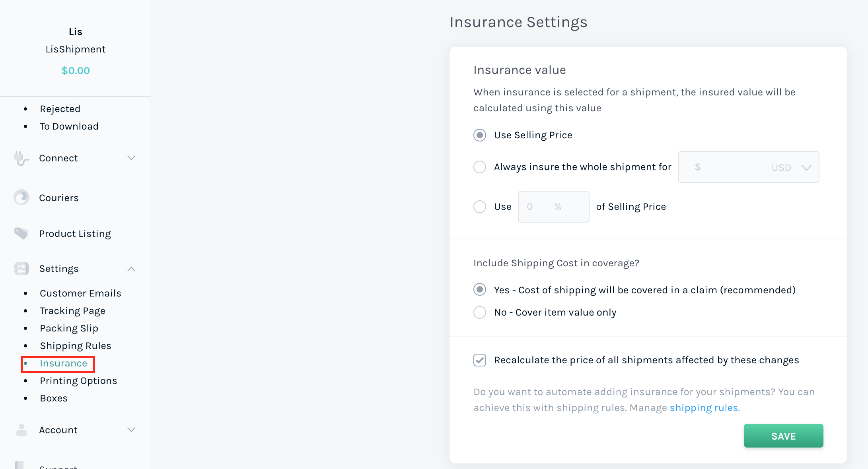The height and width of the screenshot is (469, 868).
Task: Toggle the Recalculate price of shipments checkbox
Action: pos(480,360)
